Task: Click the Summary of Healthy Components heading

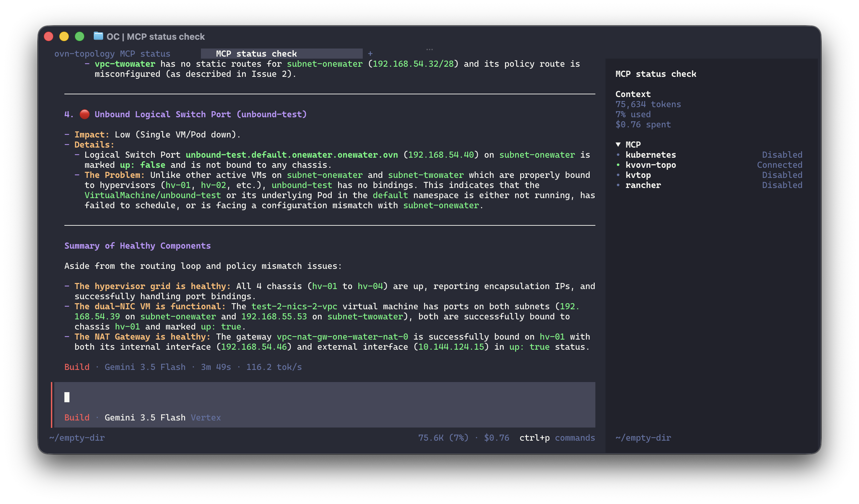Action: (x=137, y=246)
